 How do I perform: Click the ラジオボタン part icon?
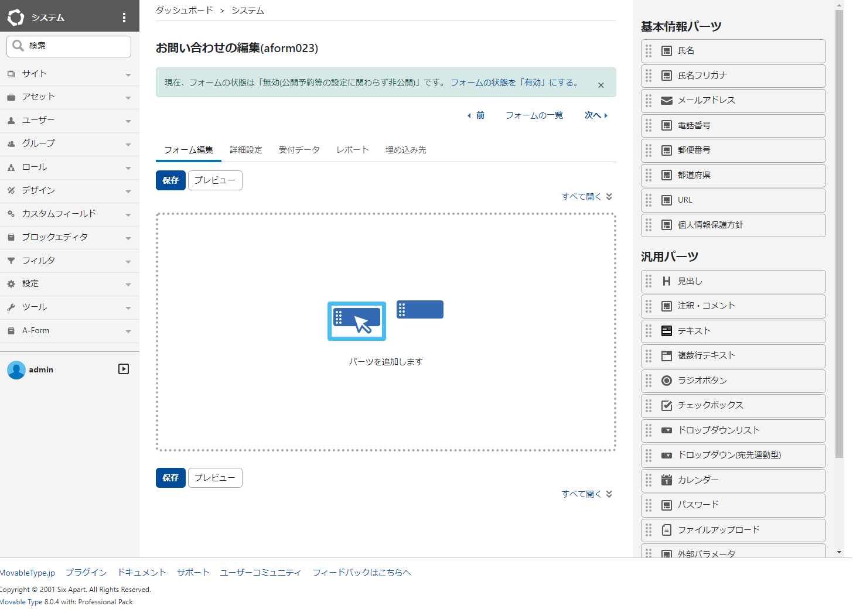click(x=666, y=381)
